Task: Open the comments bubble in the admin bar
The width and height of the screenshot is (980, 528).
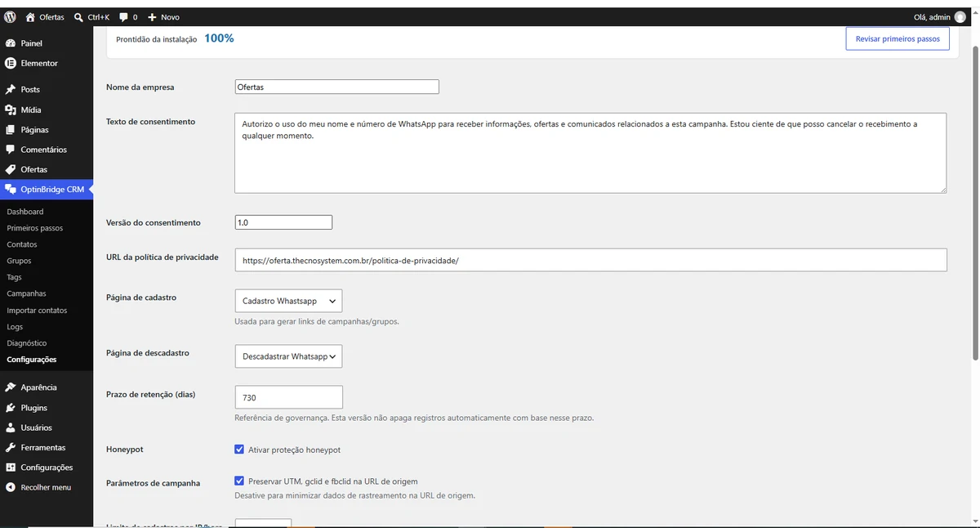Action: click(x=123, y=17)
